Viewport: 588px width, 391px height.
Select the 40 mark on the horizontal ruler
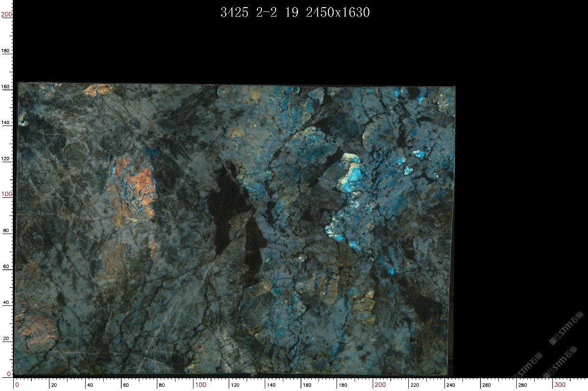point(90,385)
